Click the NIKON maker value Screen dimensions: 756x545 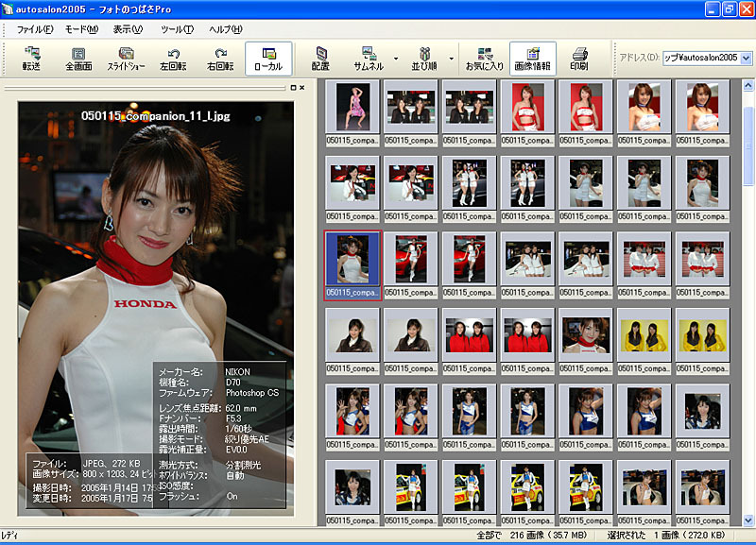tap(238, 372)
